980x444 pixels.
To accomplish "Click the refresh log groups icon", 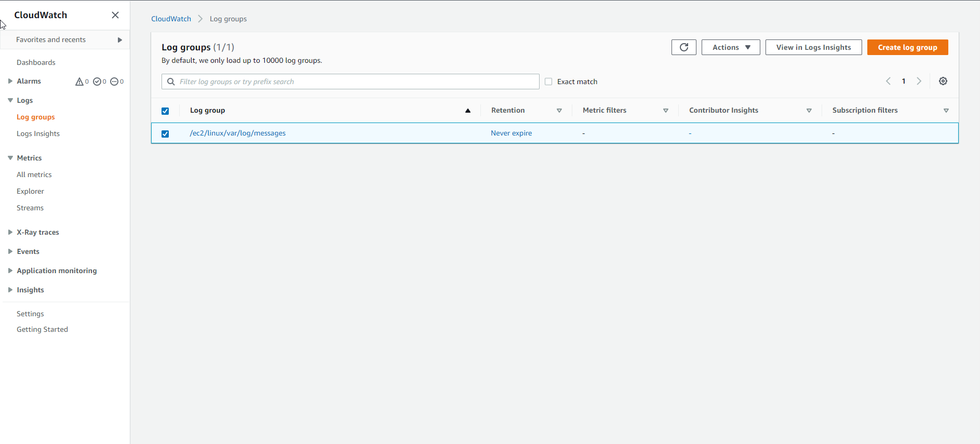I will (683, 47).
